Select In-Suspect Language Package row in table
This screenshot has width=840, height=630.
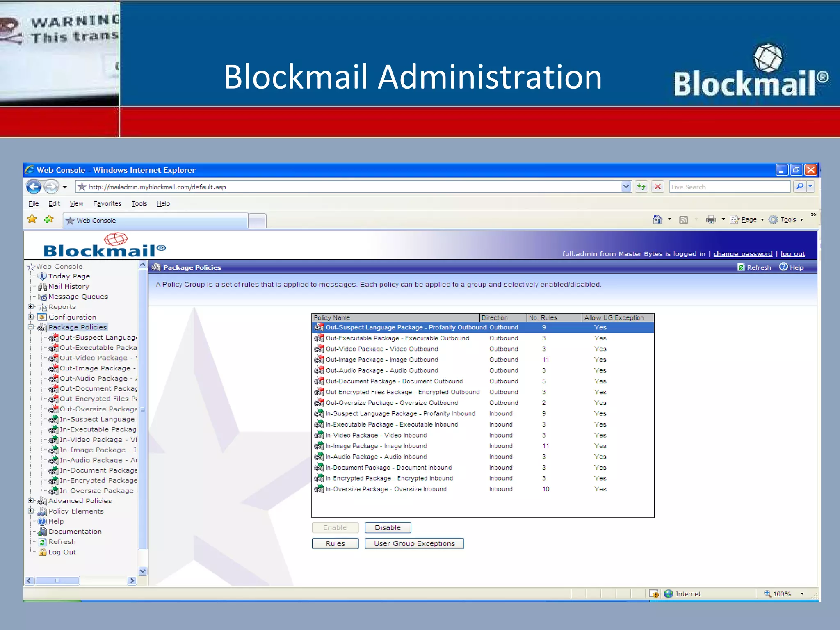click(483, 413)
